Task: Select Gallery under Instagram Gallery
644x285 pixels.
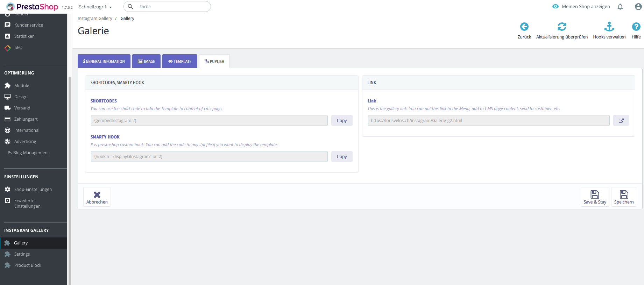Action: pos(34,243)
